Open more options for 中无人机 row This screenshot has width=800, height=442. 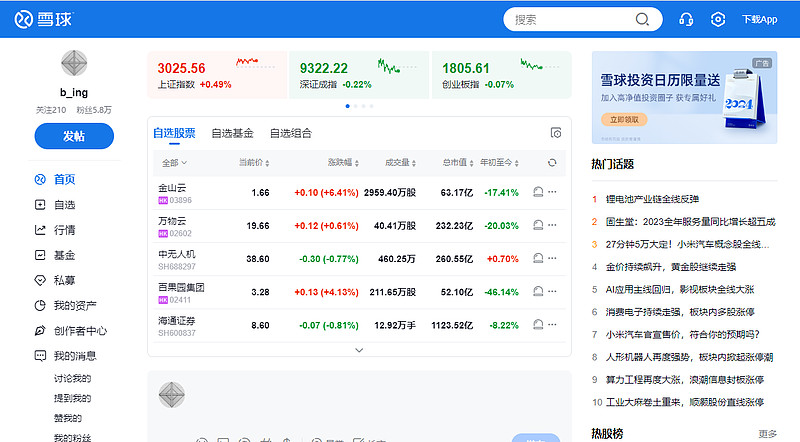click(552, 258)
